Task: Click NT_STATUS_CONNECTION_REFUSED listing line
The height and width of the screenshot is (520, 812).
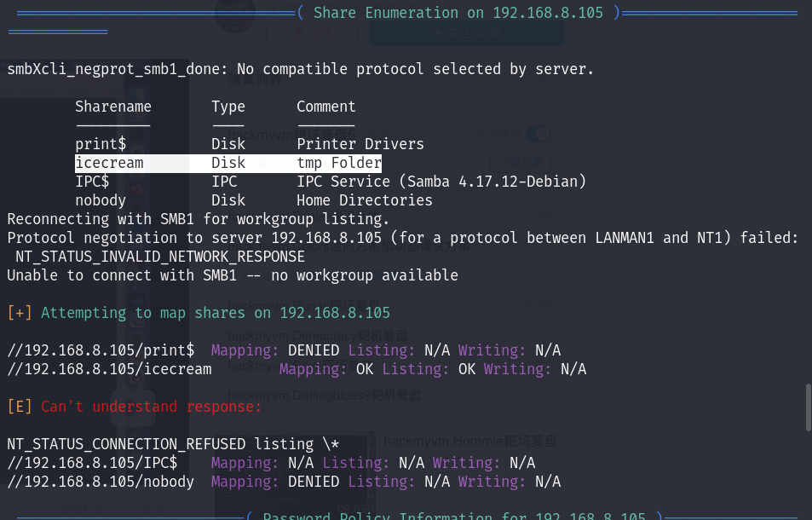Action: 173,444
